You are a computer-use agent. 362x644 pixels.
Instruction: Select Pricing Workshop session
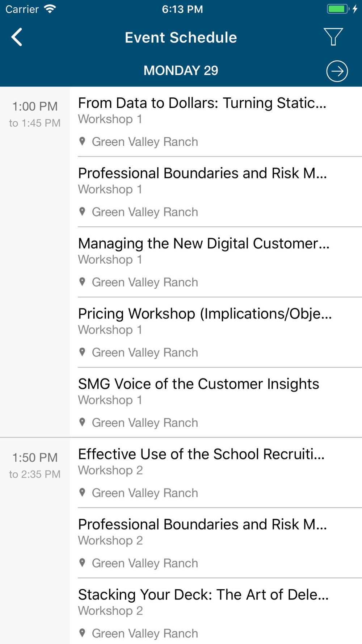pos(205,314)
